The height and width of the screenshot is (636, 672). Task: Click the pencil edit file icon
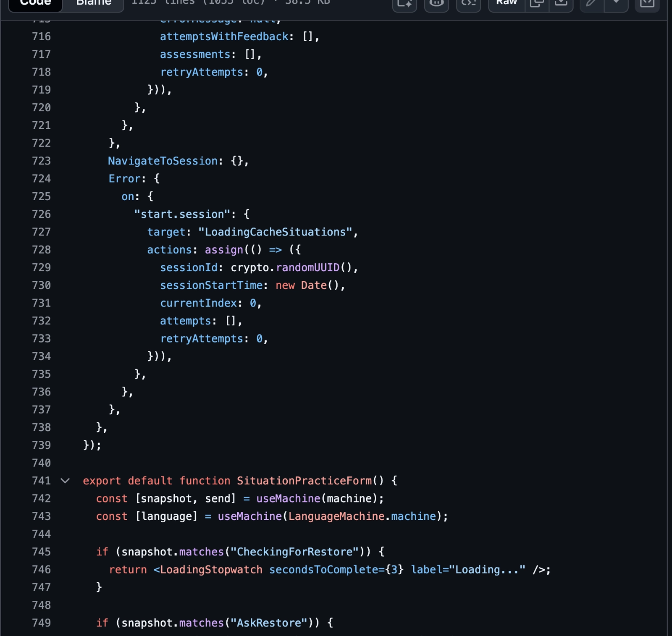(591, 3)
